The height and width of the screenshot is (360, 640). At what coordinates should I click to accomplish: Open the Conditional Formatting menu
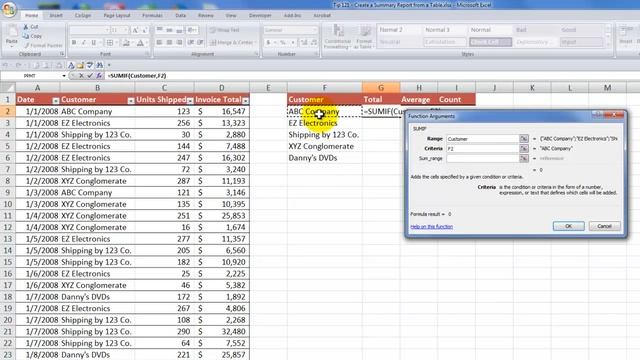338,36
